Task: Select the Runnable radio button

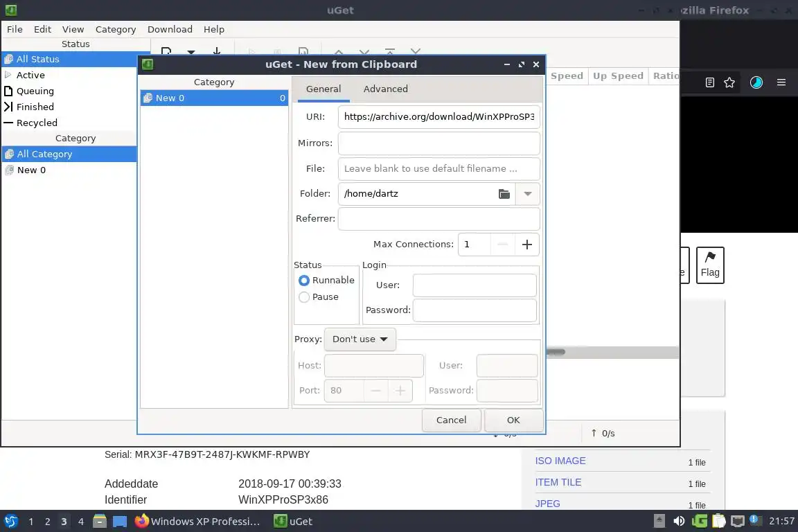Action: (x=304, y=281)
